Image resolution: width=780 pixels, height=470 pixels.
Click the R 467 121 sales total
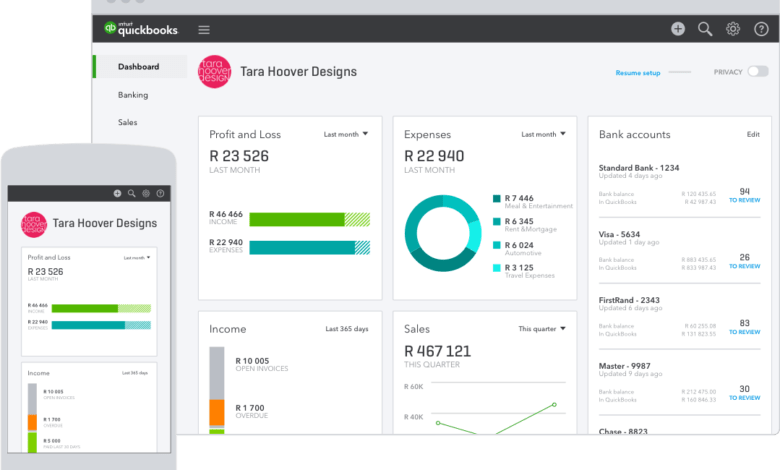click(437, 351)
